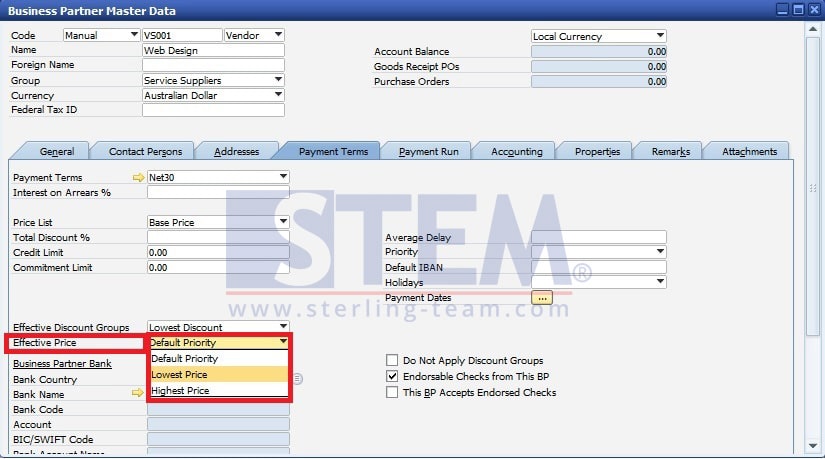The height and width of the screenshot is (459, 825).
Task: Go to the Accounting tab
Action: pos(517,152)
